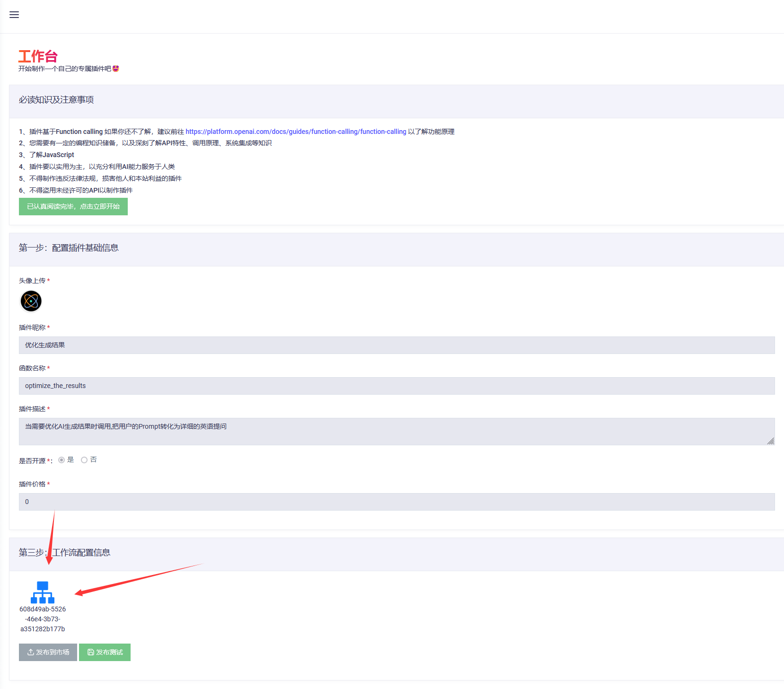Open the blue workflow diagram icon

click(43, 592)
